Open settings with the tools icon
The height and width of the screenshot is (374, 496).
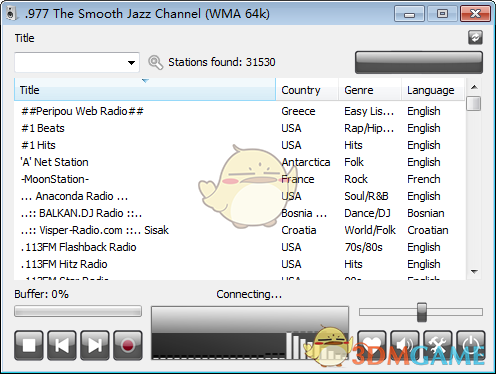coord(438,345)
